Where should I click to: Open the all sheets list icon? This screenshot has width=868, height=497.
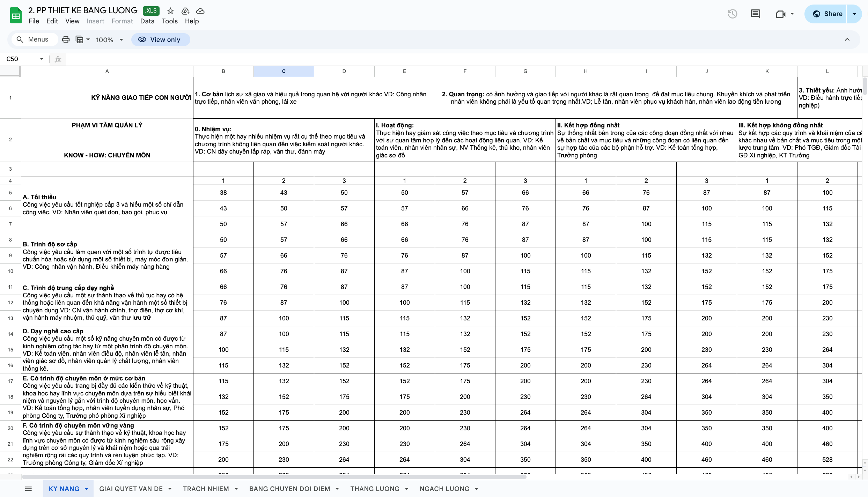pyautogui.click(x=29, y=489)
